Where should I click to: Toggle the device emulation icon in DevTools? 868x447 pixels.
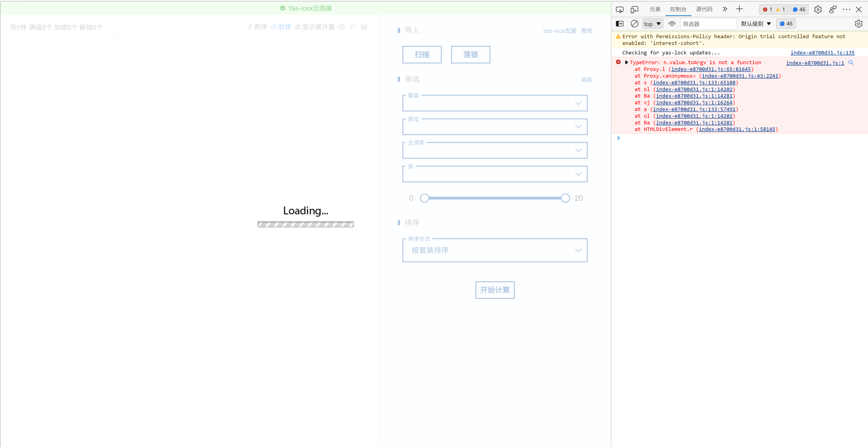tap(635, 10)
